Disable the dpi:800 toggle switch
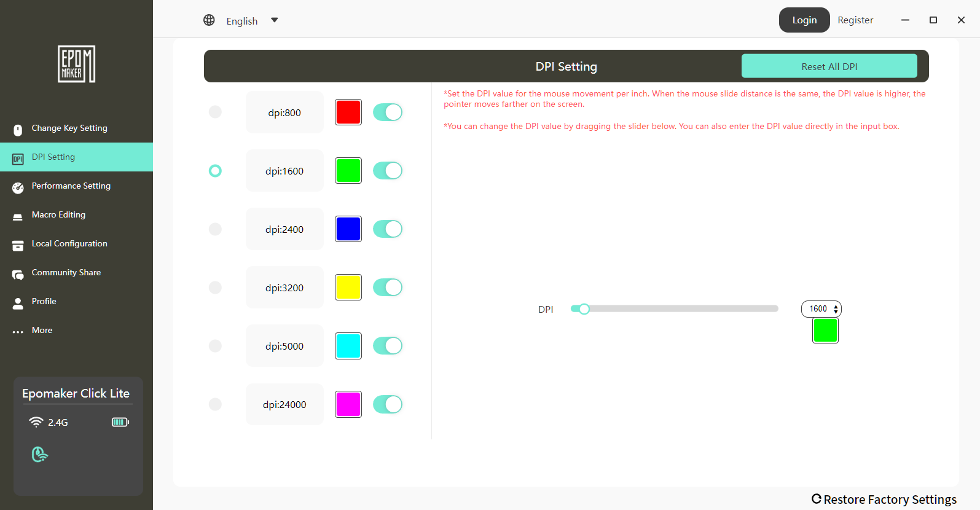Image resolution: width=980 pixels, height=510 pixels. [x=388, y=112]
